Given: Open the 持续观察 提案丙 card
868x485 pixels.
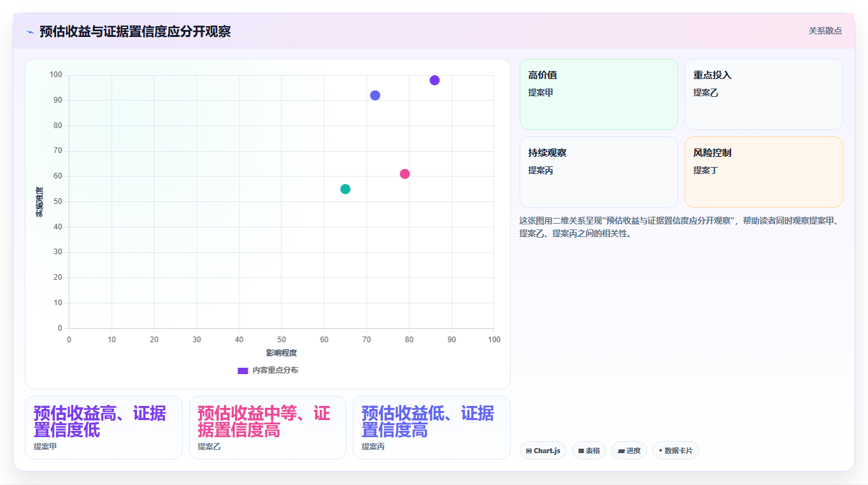Looking at the screenshot, I should 599,172.
